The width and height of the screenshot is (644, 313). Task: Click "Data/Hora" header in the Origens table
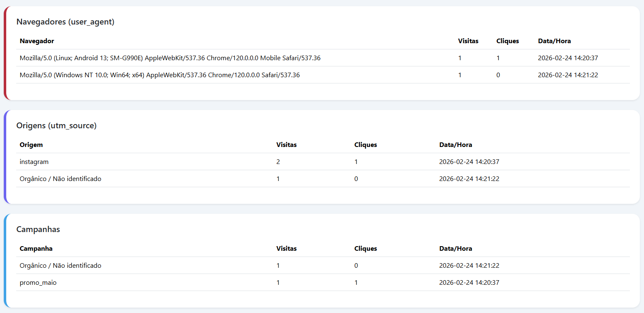click(x=456, y=145)
